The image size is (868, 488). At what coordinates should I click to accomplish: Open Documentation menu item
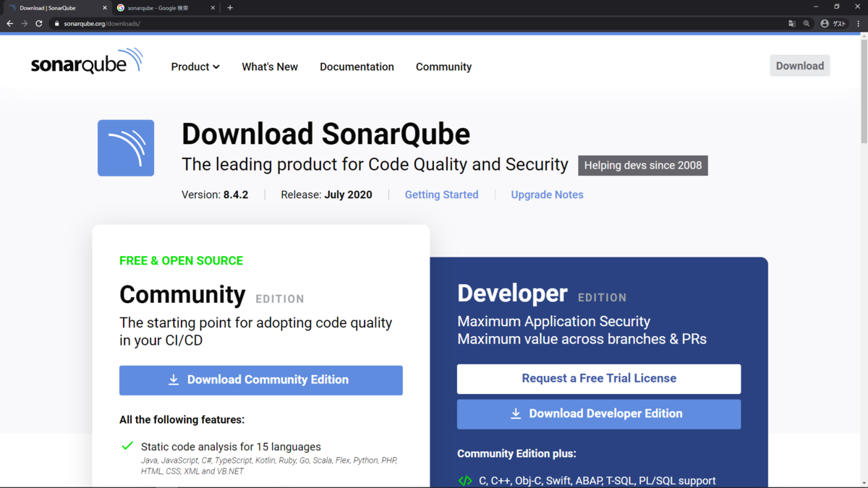[x=357, y=67]
